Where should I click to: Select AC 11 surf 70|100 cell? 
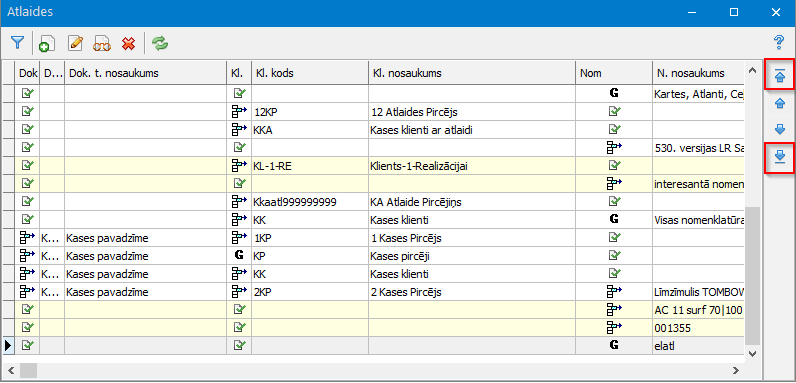pyautogui.click(x=698, y=309)
